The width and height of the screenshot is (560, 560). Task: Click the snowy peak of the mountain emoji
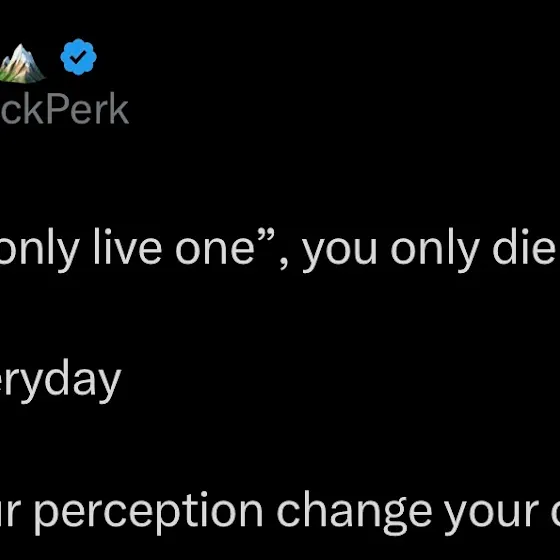(x=20, y=53)
